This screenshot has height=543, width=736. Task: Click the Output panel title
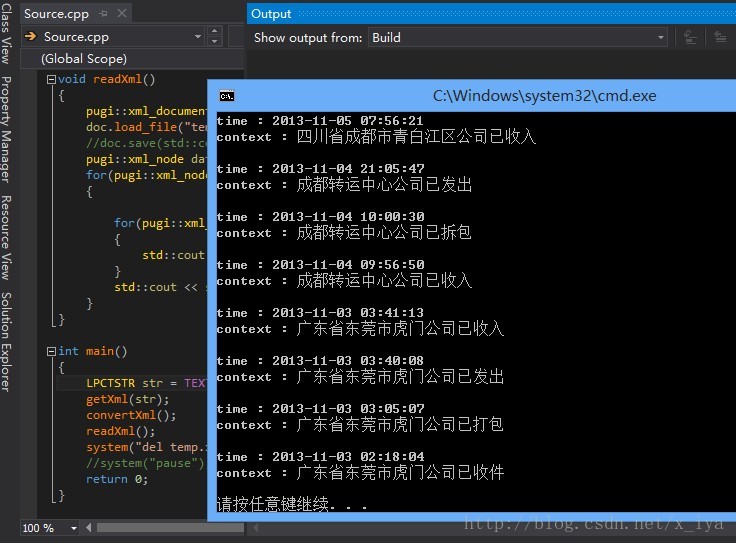click(x=271, y=14)
